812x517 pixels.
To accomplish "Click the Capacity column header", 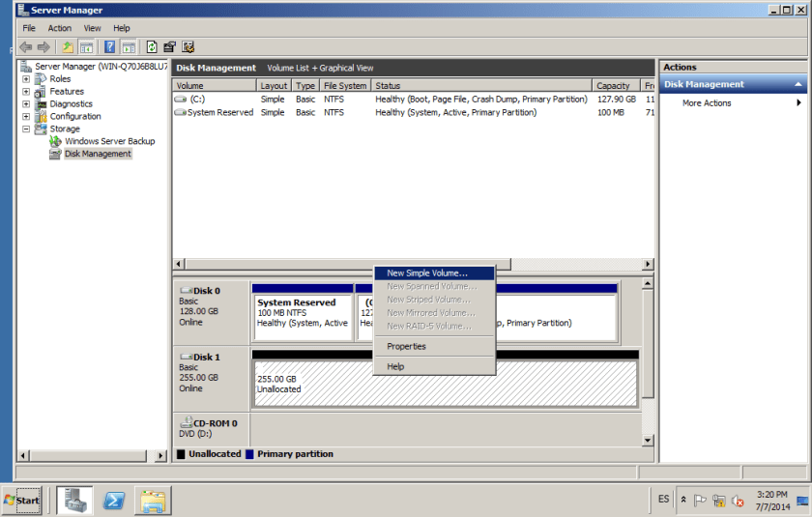I will [613, 86].
